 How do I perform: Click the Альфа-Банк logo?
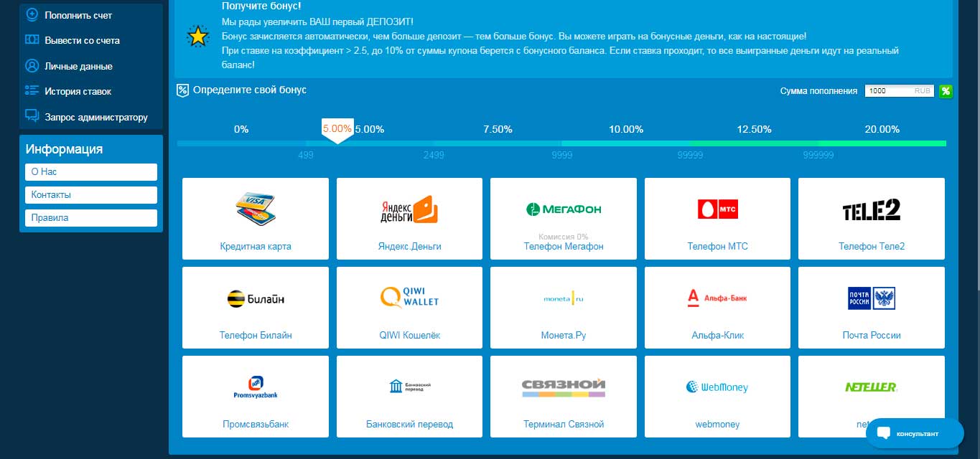pos(718,297)
